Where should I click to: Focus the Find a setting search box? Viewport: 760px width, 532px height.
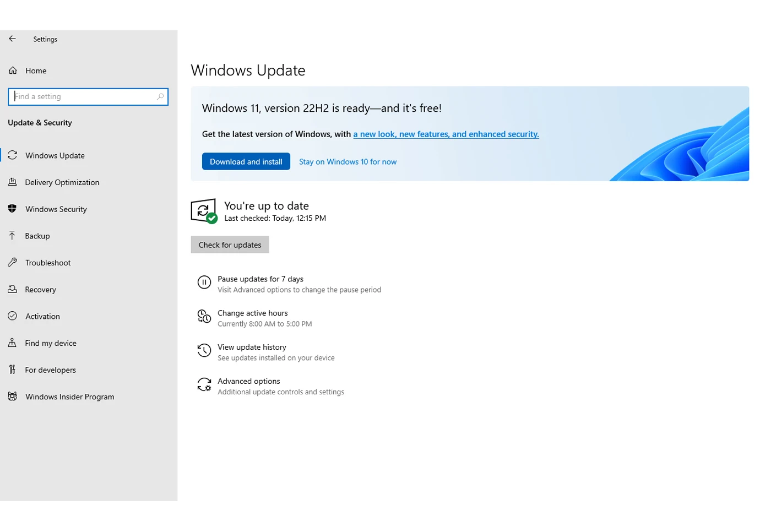(88, 96)
